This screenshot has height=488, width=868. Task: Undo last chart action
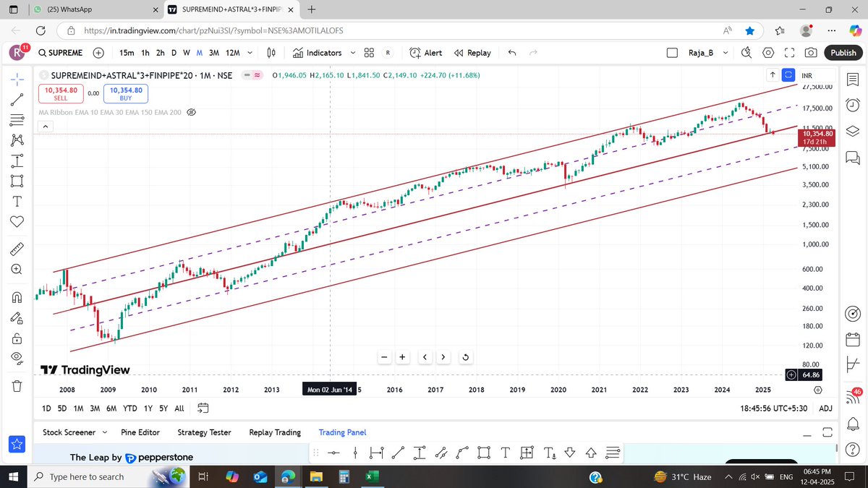coord(513,53)
